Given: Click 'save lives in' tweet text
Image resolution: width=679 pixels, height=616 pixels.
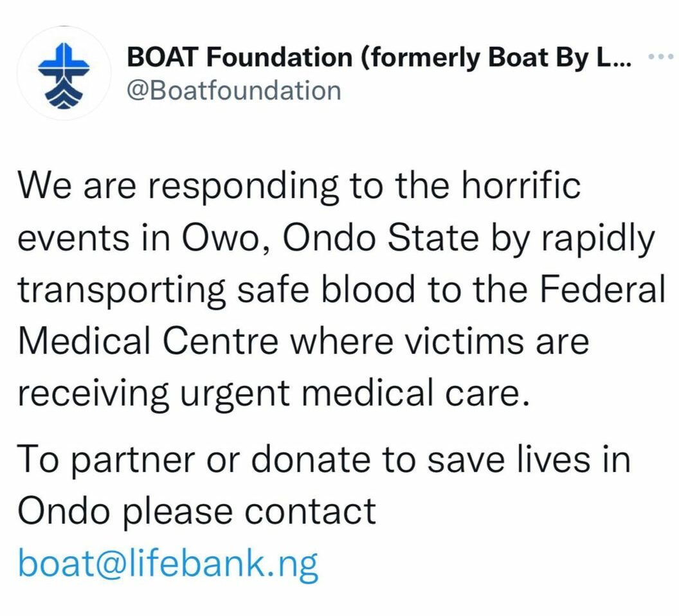Looking at the screenshot, I should [x=529, y=459].
